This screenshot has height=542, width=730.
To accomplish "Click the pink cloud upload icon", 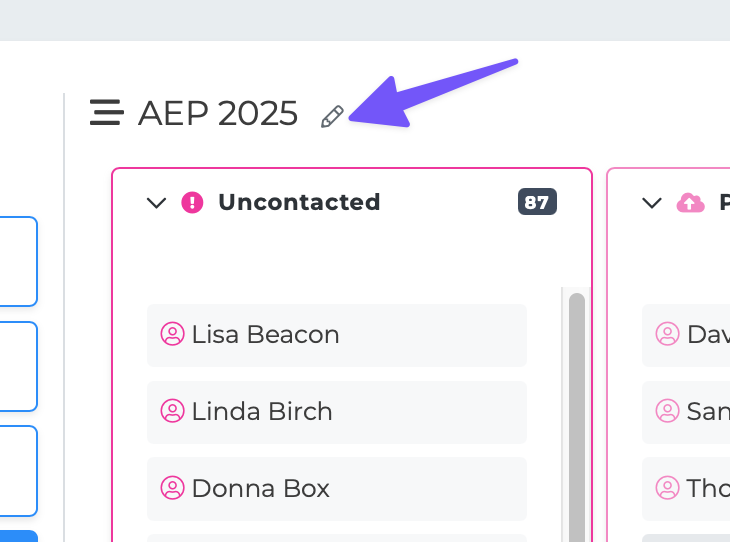I will 691,203.
